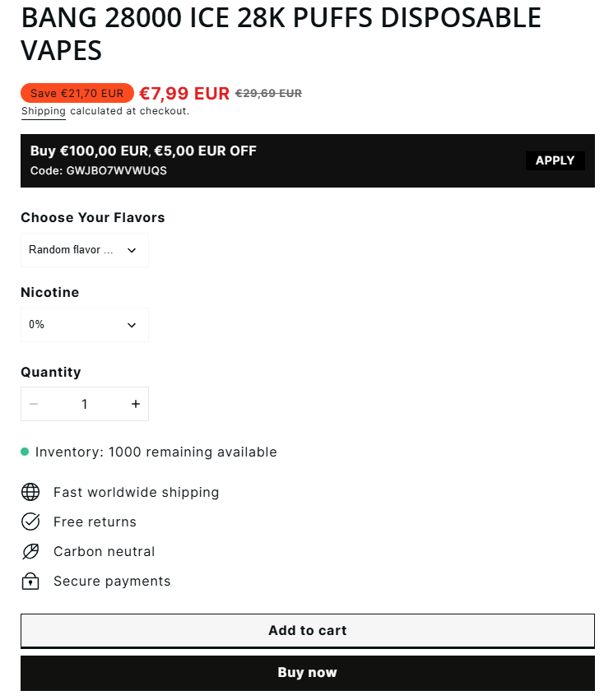Click the leaf icon beside Carbon neutral
This screenshot has width=604, height=700.
[30, 551]
